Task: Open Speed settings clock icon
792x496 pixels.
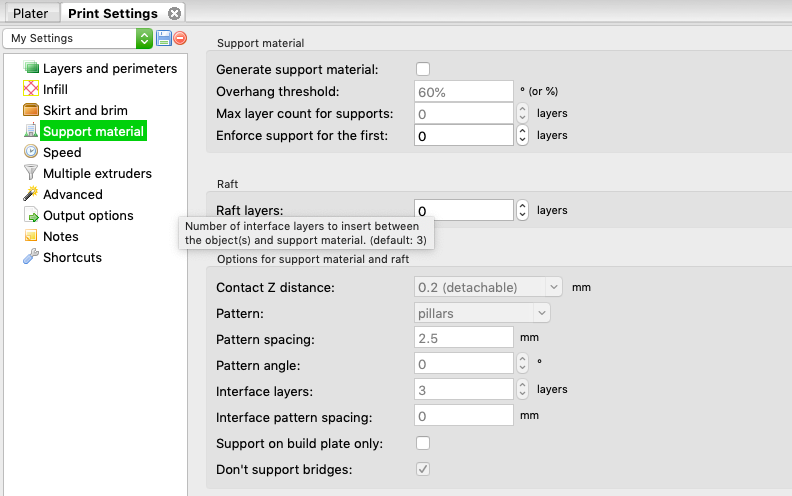Action: 31,152
